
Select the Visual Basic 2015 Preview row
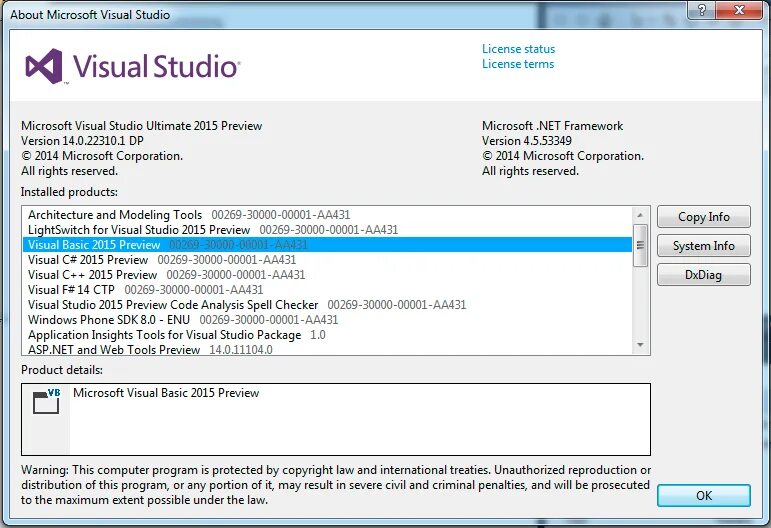pyautogui.click(x=327, y=245)
